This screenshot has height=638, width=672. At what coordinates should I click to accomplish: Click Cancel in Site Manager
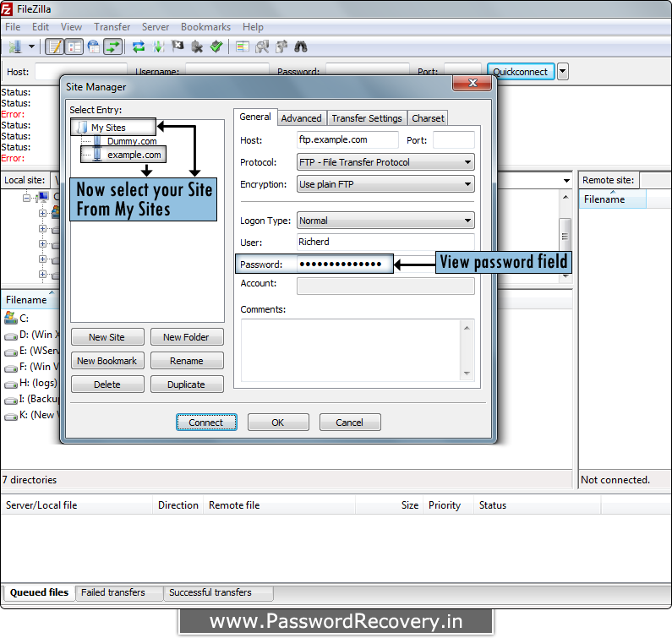(350, 423)
